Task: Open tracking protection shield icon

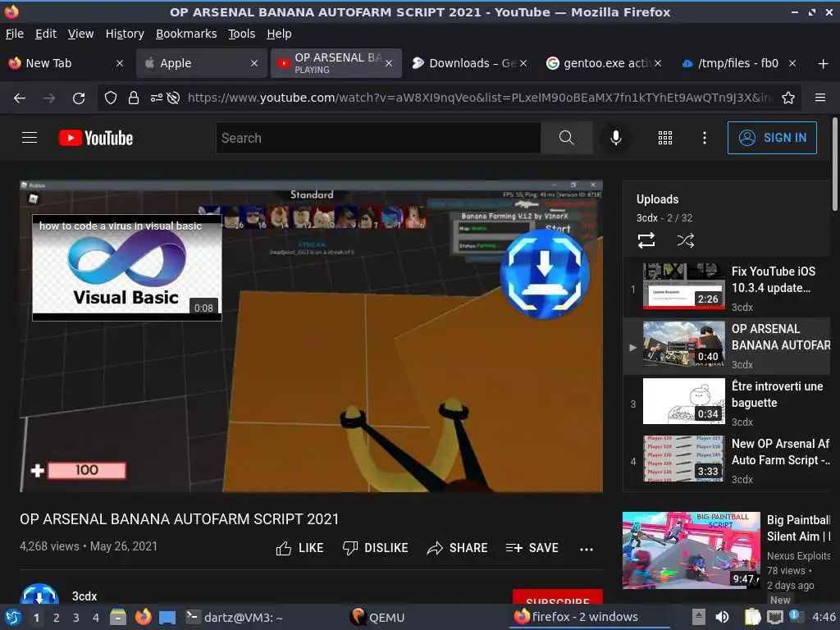Action: coord(111,98)
